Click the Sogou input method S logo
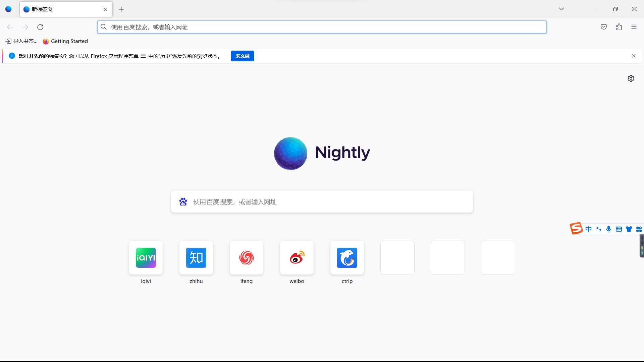Screen dimensions: 644x362 (x=576, y=228)
